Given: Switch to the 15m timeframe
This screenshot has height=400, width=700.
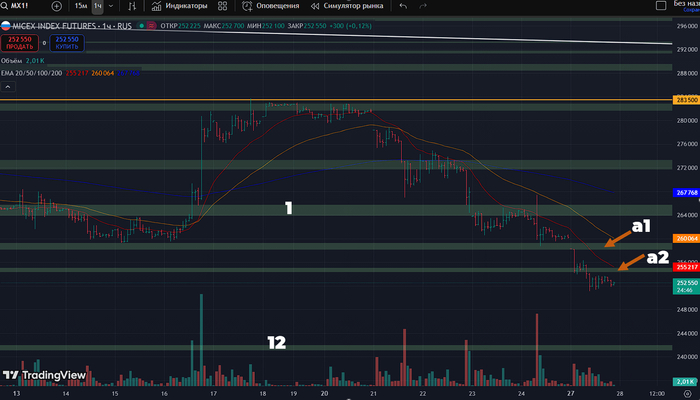Looking at the screenshot, I should coord(80,6).
